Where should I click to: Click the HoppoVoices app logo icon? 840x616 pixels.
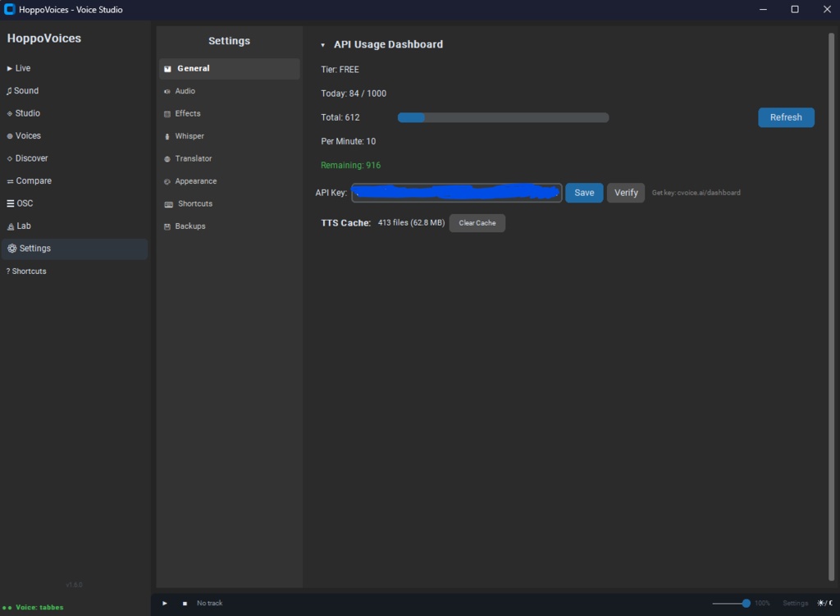point(10,9)
